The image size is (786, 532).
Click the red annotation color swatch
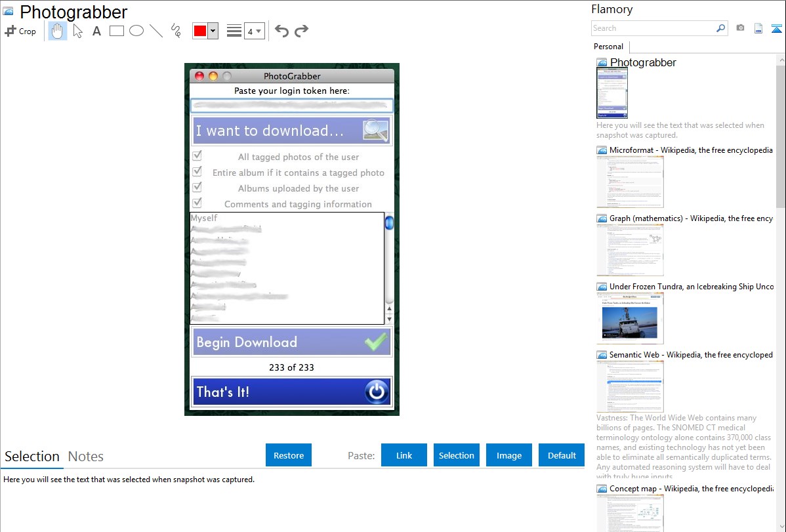coord(200,31)
